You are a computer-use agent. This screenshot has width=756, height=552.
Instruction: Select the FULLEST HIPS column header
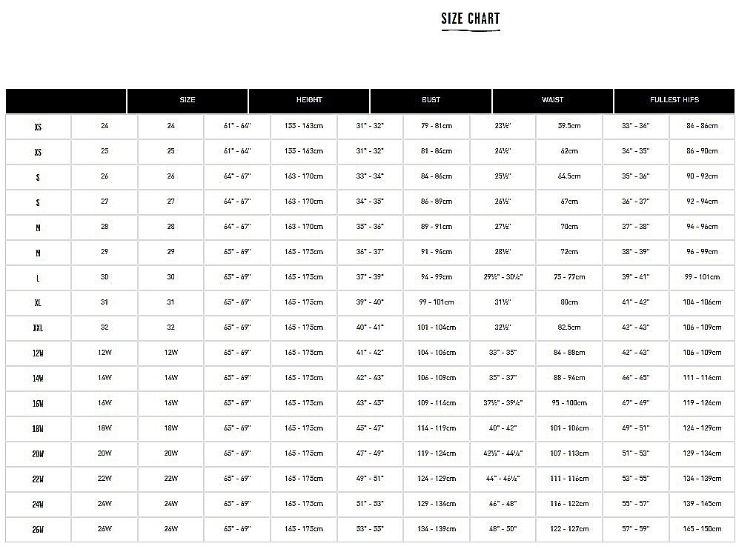(x=674, y=100)
